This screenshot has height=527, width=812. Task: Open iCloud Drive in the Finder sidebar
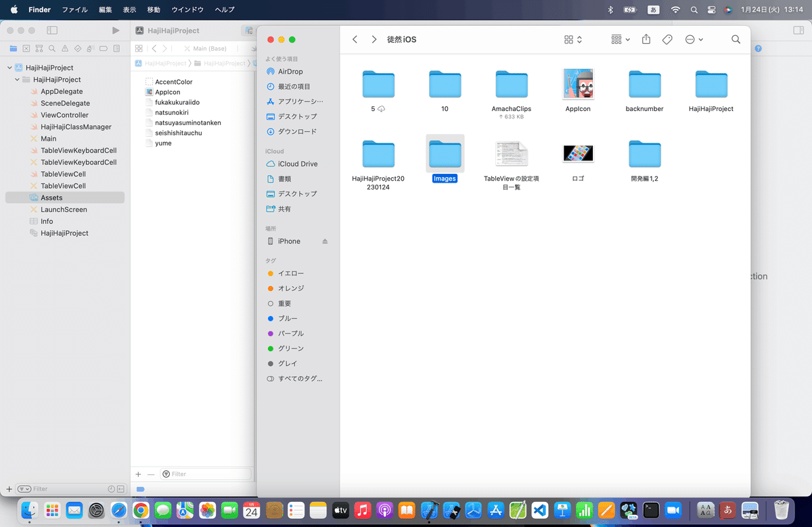point(298,164)
